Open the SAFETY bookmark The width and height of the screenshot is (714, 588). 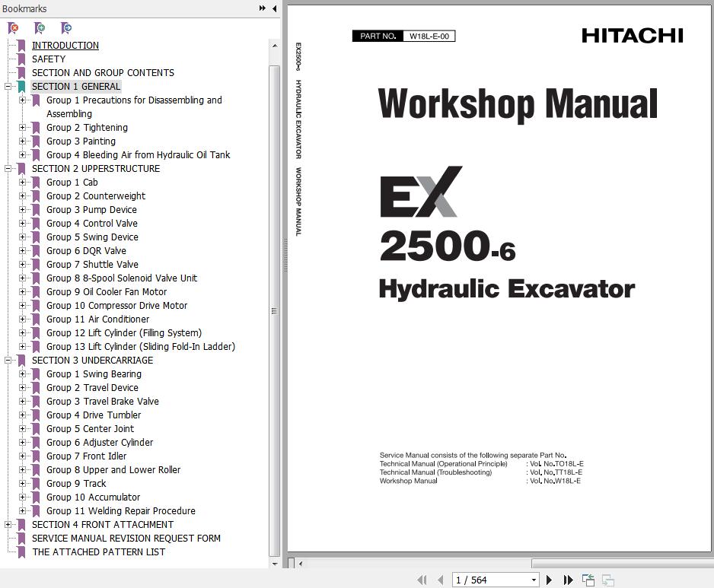coord(49,59)
